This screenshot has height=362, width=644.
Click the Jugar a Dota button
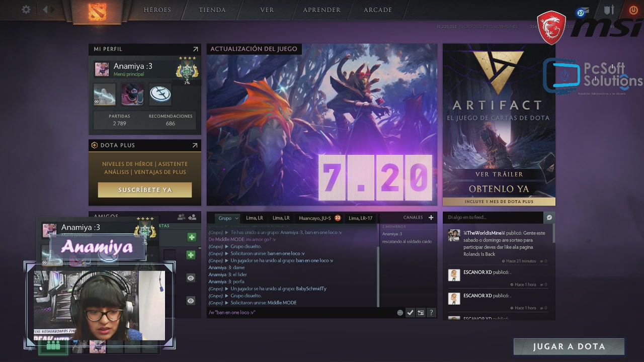569,346
